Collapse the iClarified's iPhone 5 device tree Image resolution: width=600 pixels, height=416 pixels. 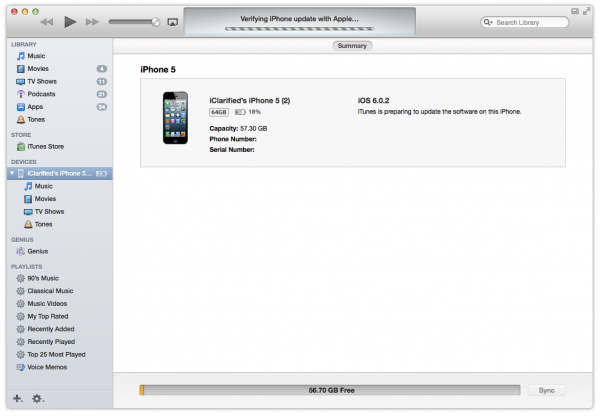pos(12,173)
